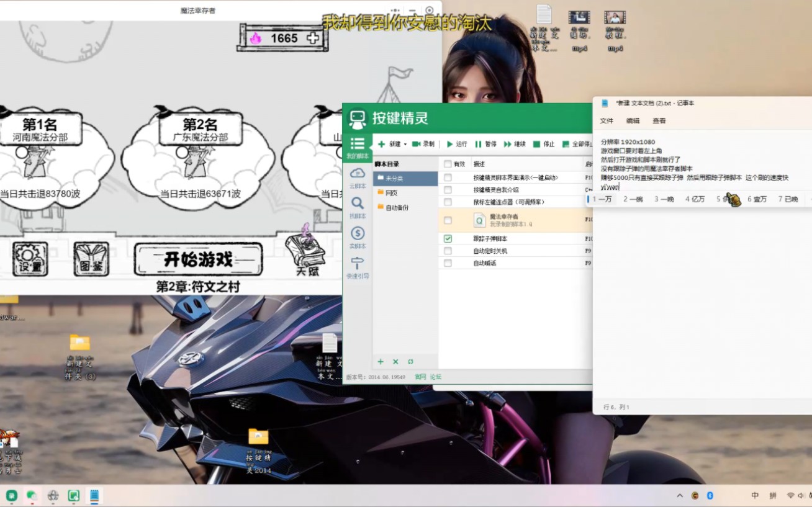Click 新建 new script toolbar button
The width and height of the screenshot is (812, 507).
389,144
